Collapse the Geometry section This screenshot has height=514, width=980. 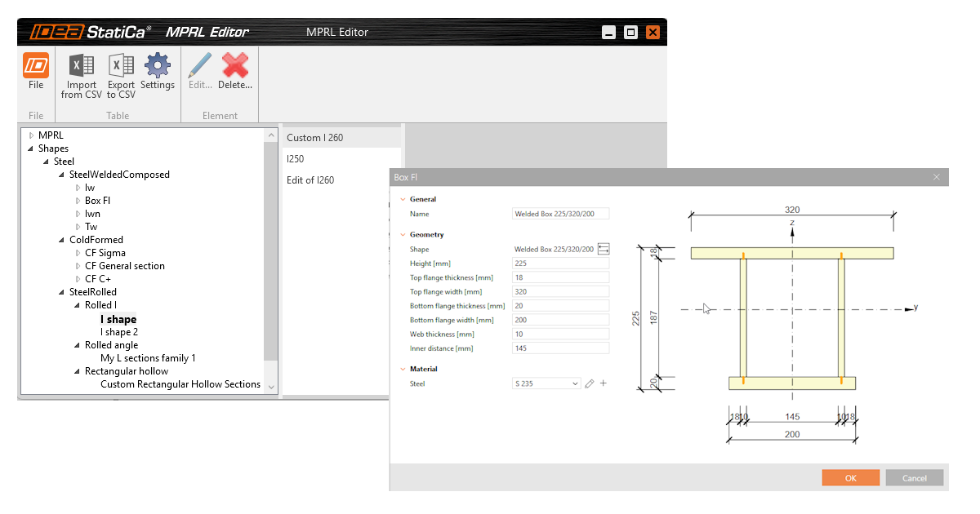pos(403,234)
